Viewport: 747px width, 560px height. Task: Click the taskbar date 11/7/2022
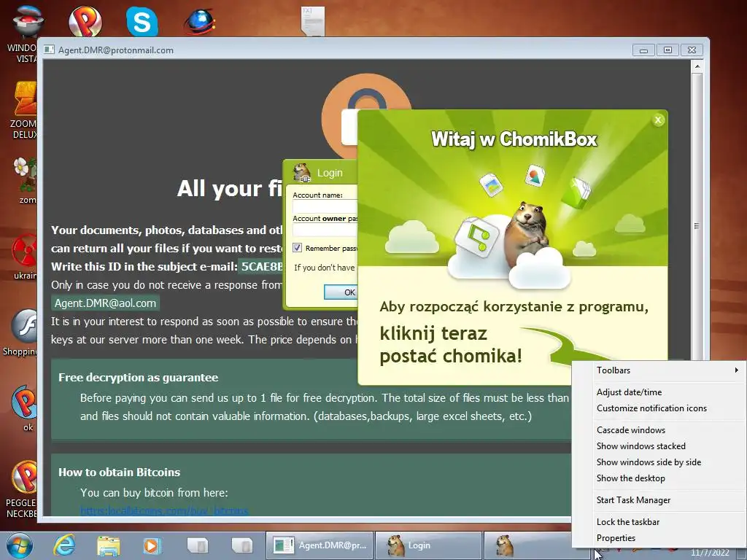click(x=710, y=553)
